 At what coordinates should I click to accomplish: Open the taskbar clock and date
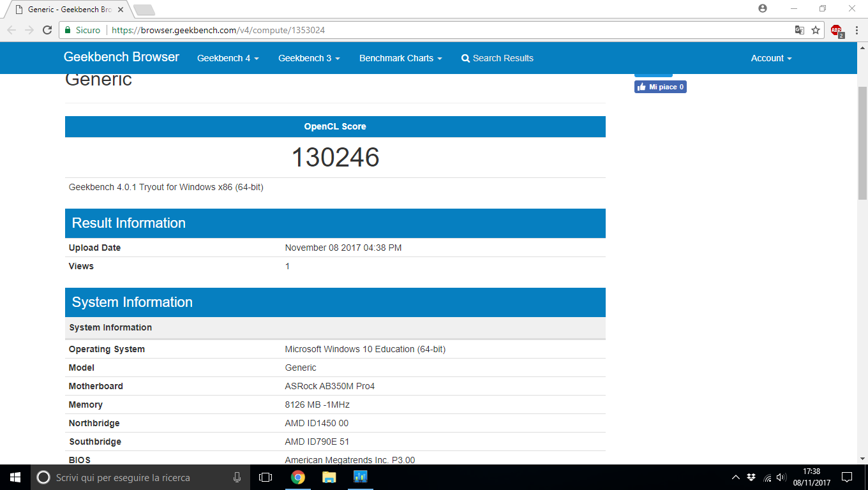(x=812, y=477)
